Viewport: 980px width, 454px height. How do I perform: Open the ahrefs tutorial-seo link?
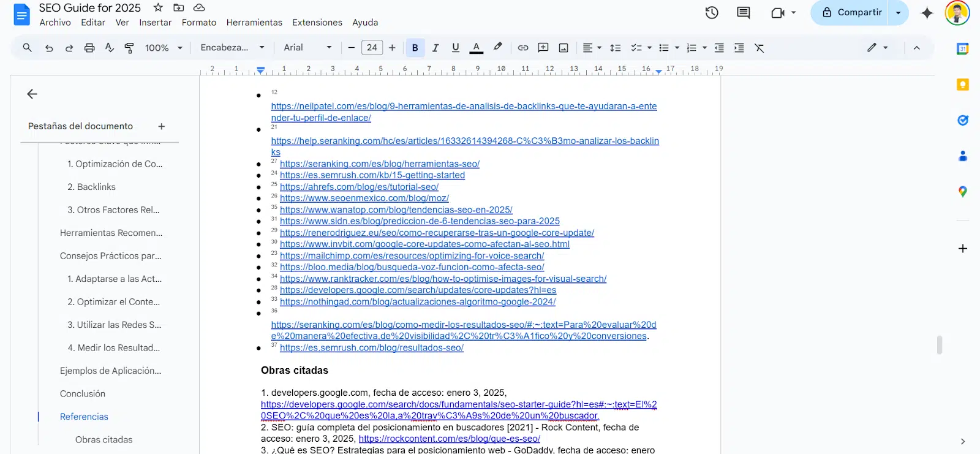coord(359,187)
